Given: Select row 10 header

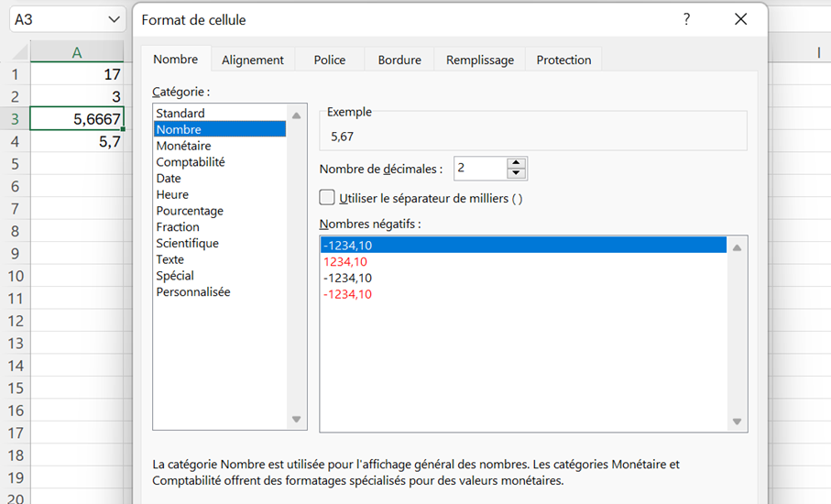Looking at the screenshot, I should [15, 276].
